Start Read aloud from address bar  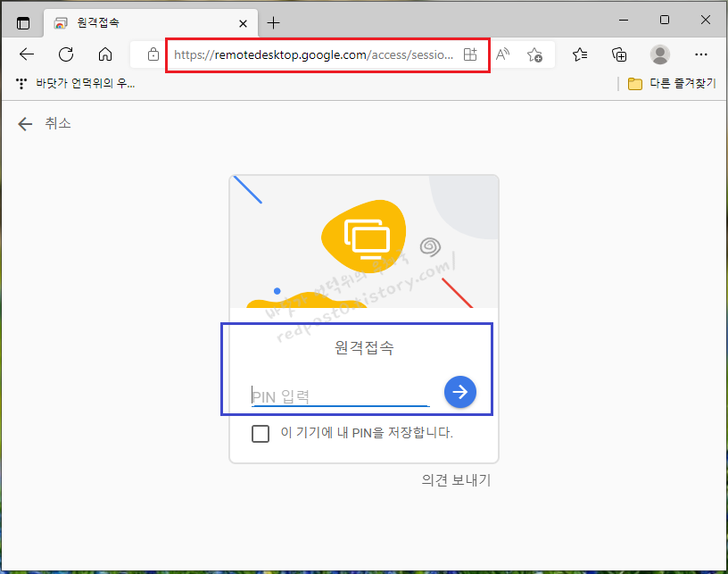[x=502, y=54]
